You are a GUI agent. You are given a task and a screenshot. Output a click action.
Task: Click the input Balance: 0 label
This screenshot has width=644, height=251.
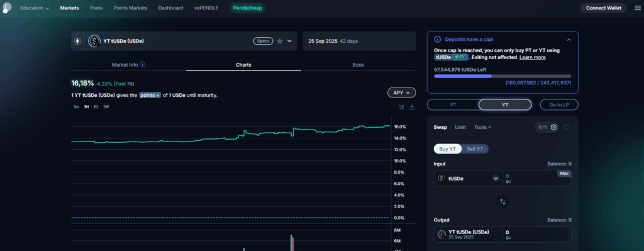[559, 164]
